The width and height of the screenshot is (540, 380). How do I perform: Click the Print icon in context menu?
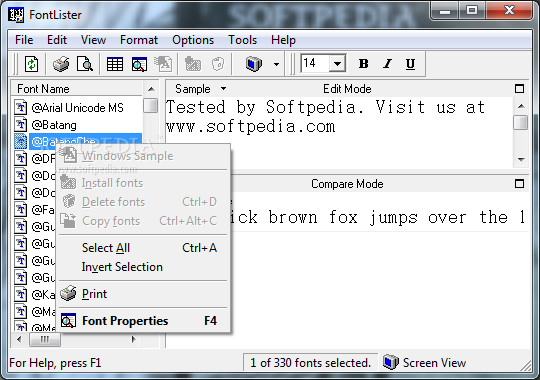[68, 294]
